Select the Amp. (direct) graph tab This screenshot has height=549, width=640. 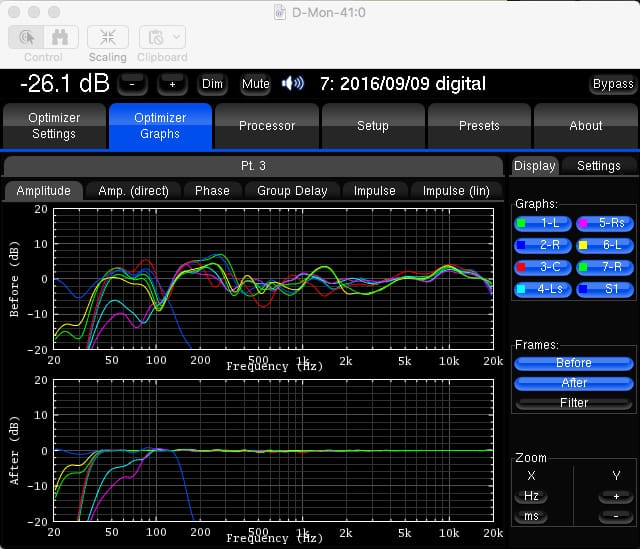point(133,191)
